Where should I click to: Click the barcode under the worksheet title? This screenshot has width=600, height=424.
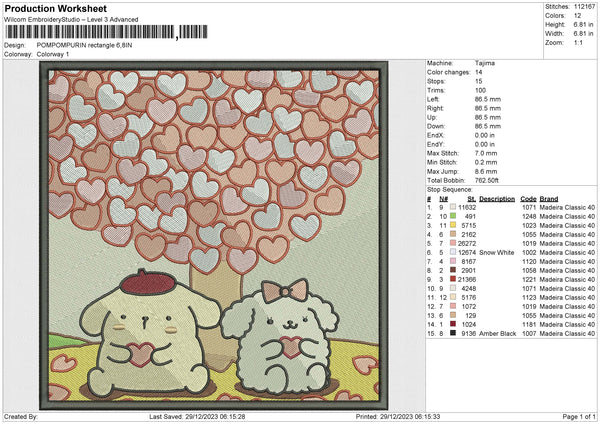pyautogui.click(x=106, y=32)
